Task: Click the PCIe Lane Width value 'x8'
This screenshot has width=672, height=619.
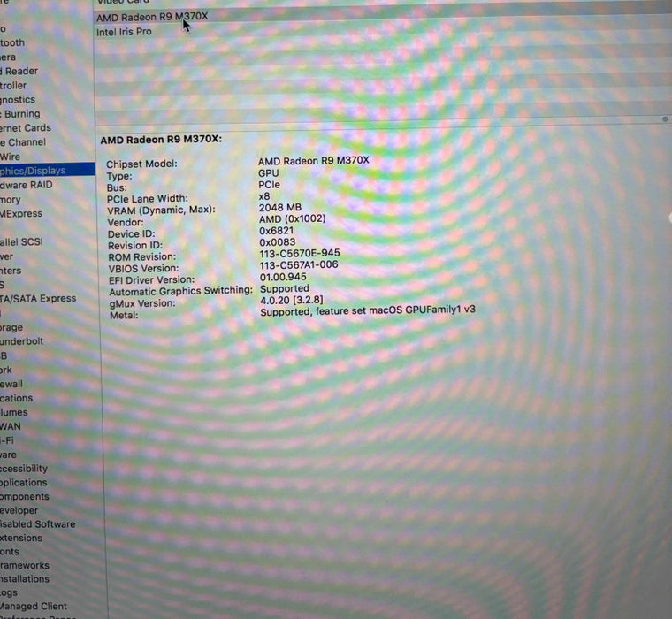Action: pos(264,196)
